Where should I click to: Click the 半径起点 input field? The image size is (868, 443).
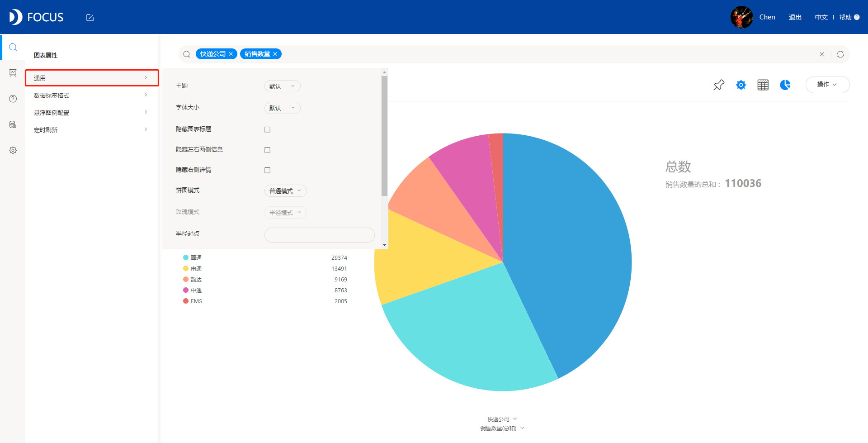tap(319, 235)
